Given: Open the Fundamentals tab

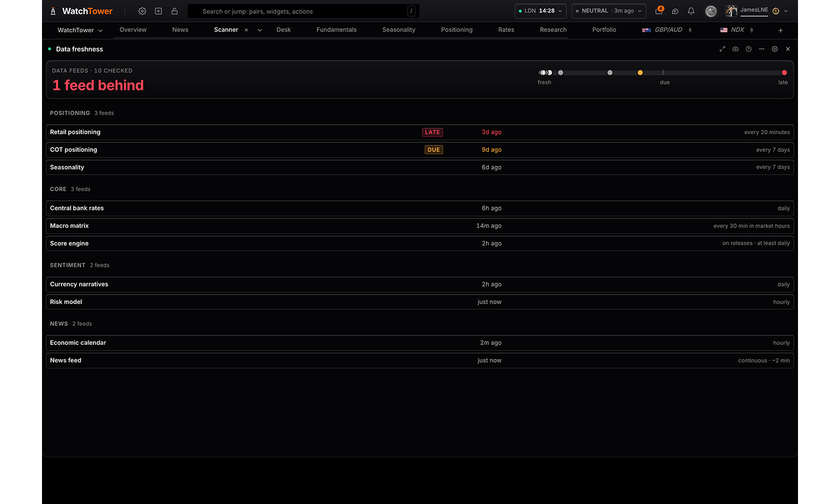Looking at the screenshot, I should click(337, 30).
